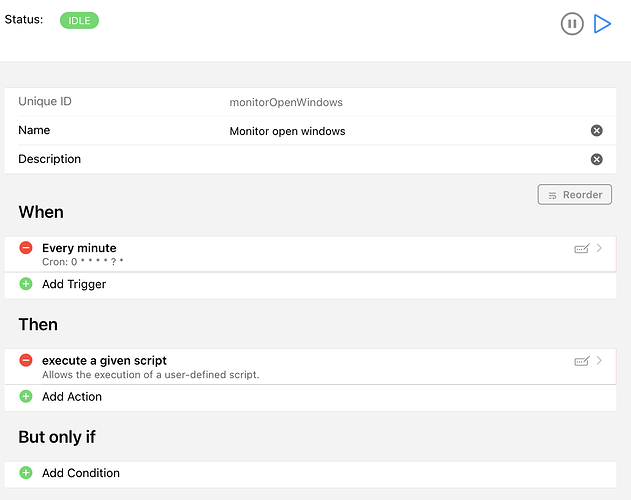Click the IDLE status badge

coord(79,20)
